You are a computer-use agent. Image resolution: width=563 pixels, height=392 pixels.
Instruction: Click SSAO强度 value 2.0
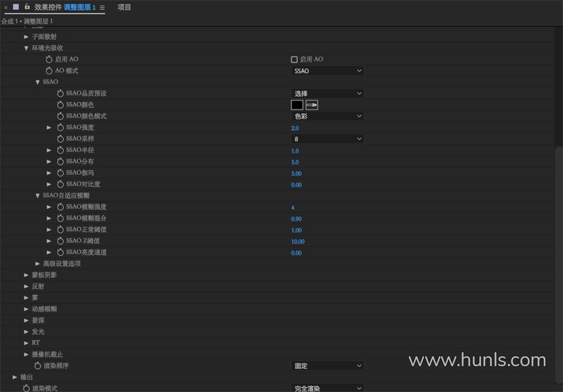tap(295, 128)
